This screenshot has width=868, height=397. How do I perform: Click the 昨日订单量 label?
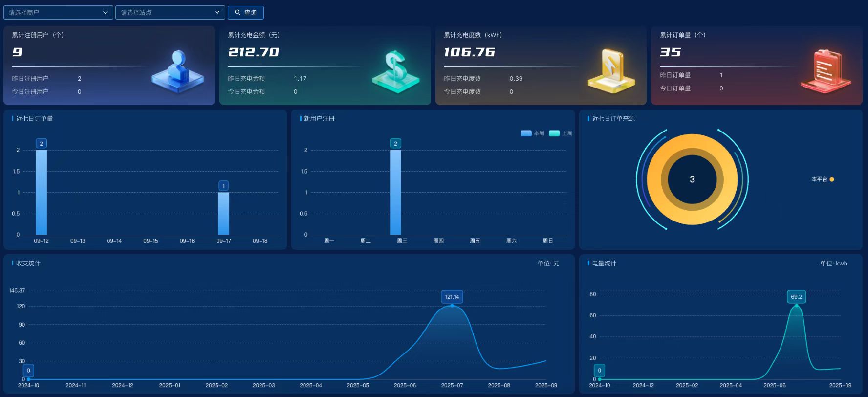pos(675,75)
